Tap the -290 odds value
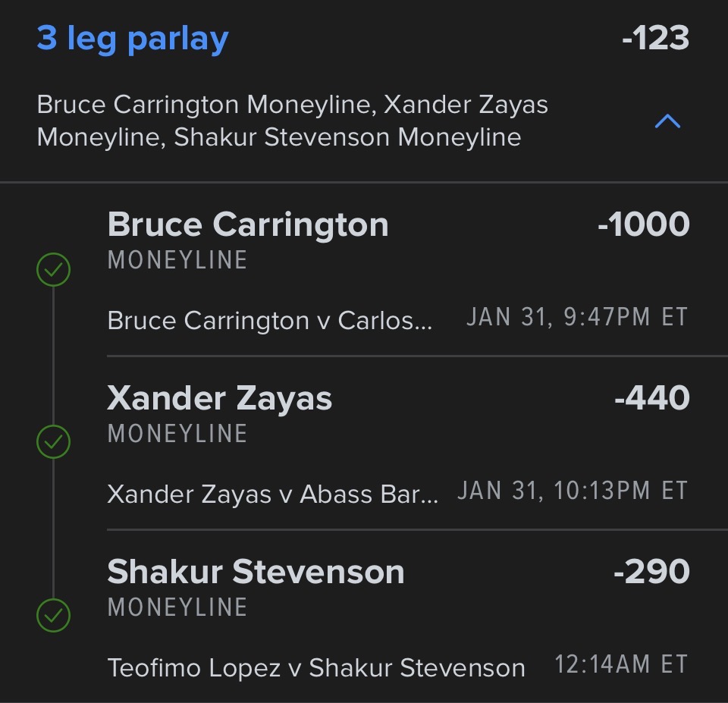This screenshot has height=703, width=728. (651, 572)
